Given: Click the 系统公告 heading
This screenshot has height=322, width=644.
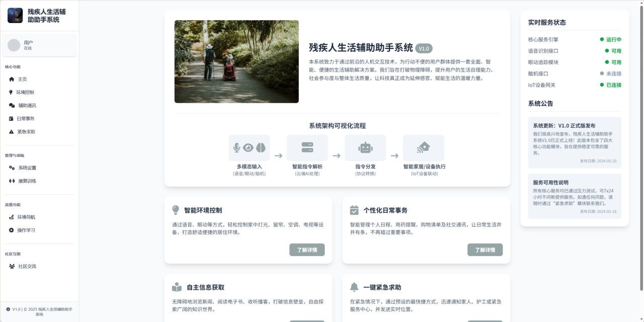Looking at the screenshot, I should coord(540,104).
